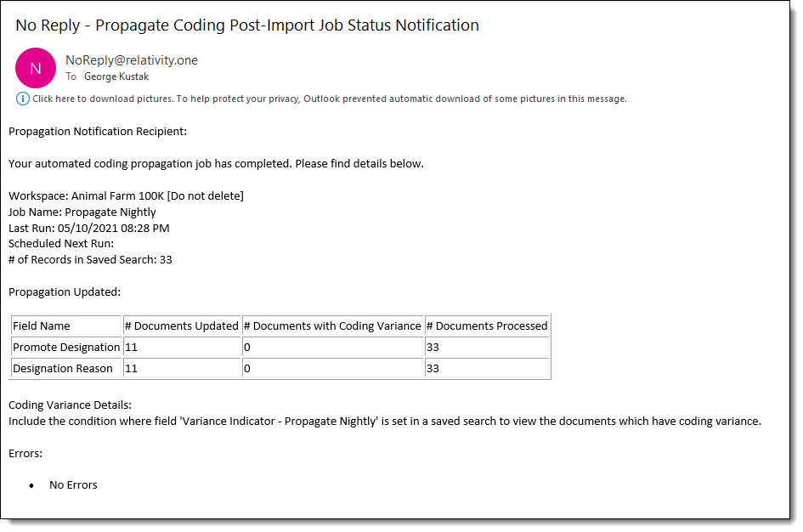The image size is (803, 532).
Task: Click the '# Documents Processed' column header
Action: tap(487, 325)
